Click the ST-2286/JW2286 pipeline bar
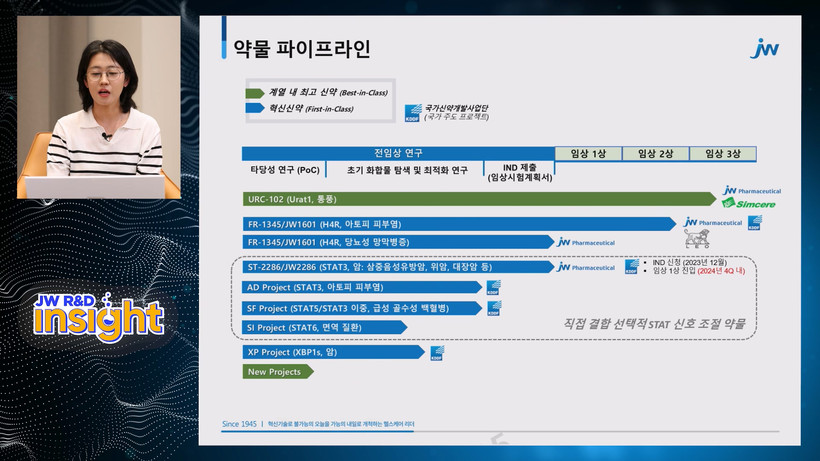The height and width of the screenshot is (461, 820). pos(395,267)
